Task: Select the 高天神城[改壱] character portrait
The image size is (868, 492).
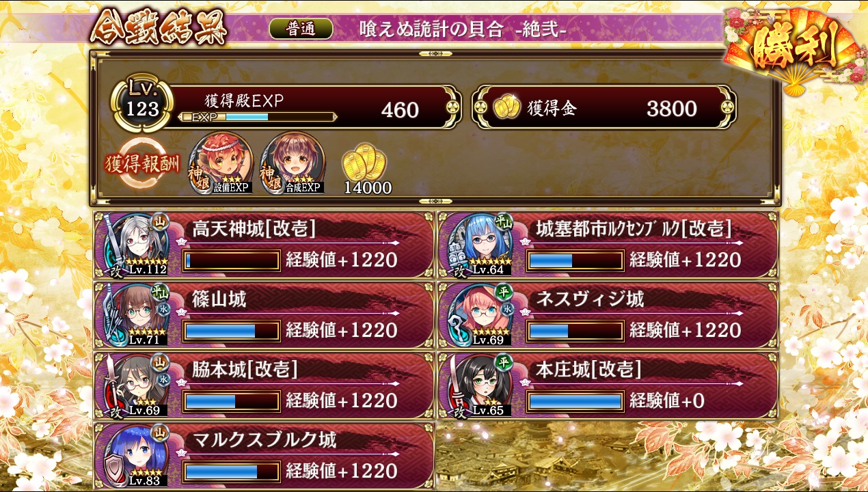Action: (136, 244)
